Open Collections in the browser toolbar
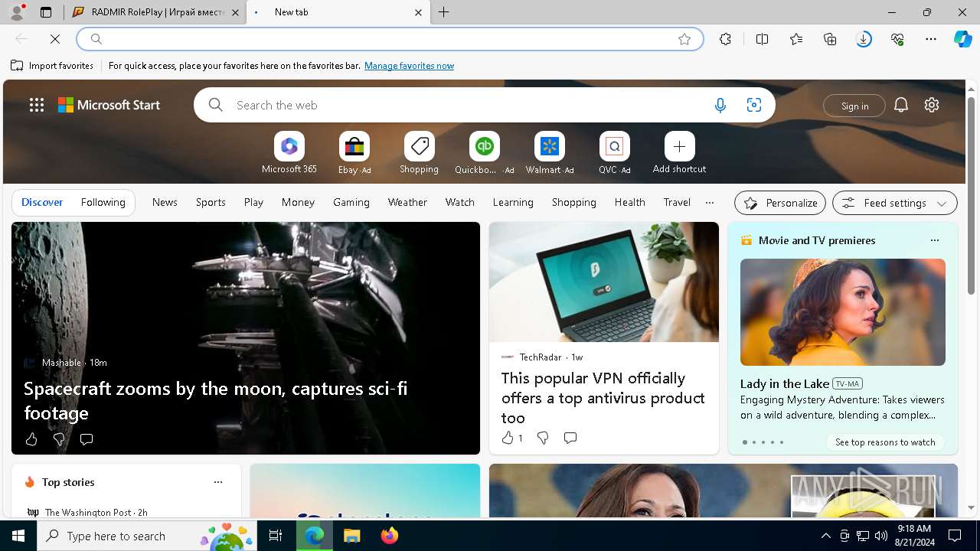980x551 pixels. (x=830, y=39)
